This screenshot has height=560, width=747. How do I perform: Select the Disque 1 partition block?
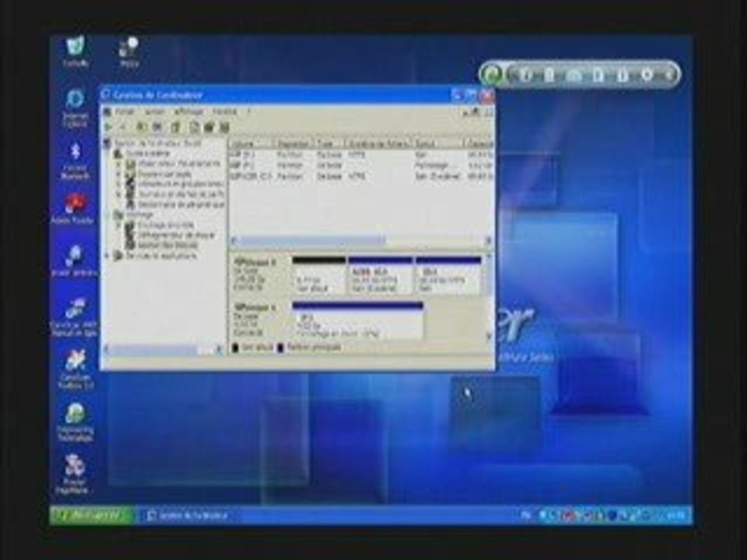coord(357,320)
